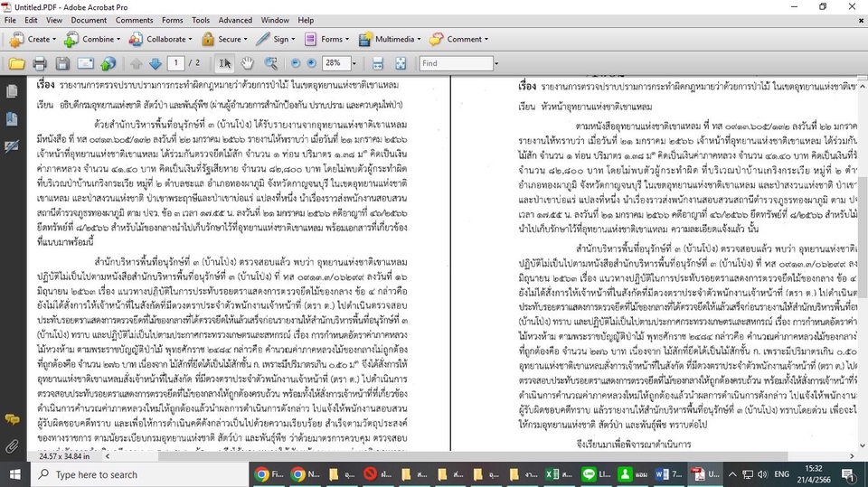Viewport: 868px width, 487px height.
Task: Expand the Multimedia dropdown
Action: (x=419, y=39)
